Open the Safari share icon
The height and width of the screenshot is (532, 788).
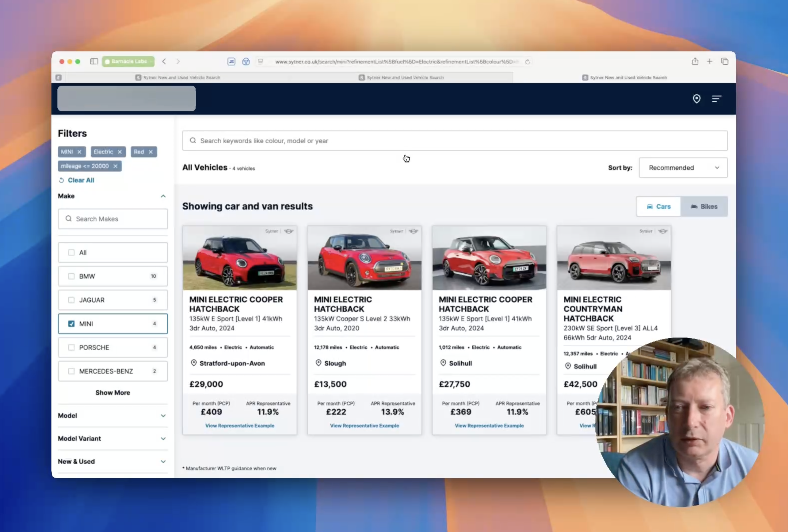click(695, 61)
